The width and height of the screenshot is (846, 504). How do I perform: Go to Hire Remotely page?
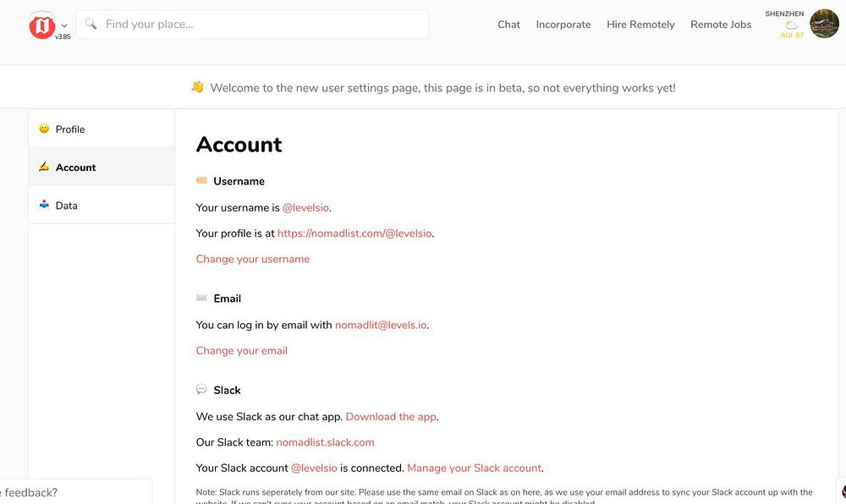640,25
